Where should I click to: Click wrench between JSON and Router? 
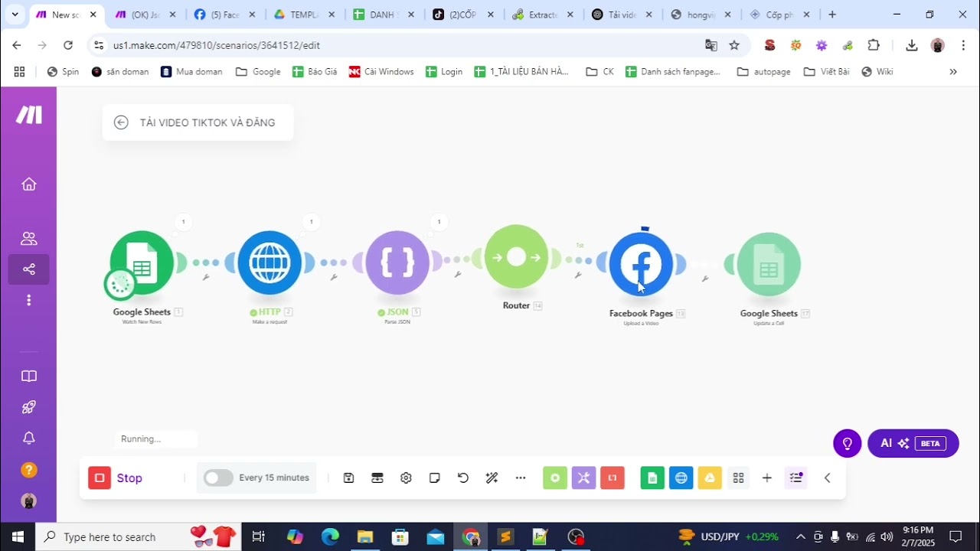coord(458,274)
